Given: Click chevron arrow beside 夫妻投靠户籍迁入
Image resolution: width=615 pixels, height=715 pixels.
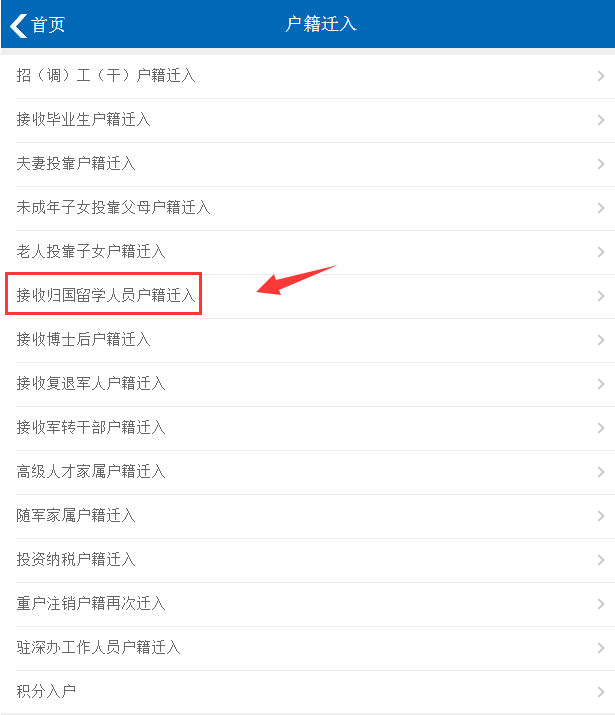Looking at the screenshot, I should (601, 164).
